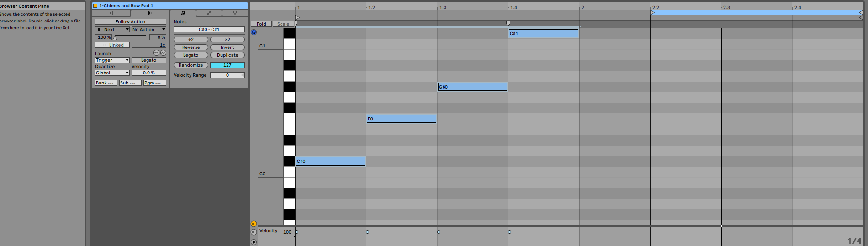The height and width of the screenshot is (246, 868).
Task: Click the round play button under velocity lane
Action: point(254,242)
